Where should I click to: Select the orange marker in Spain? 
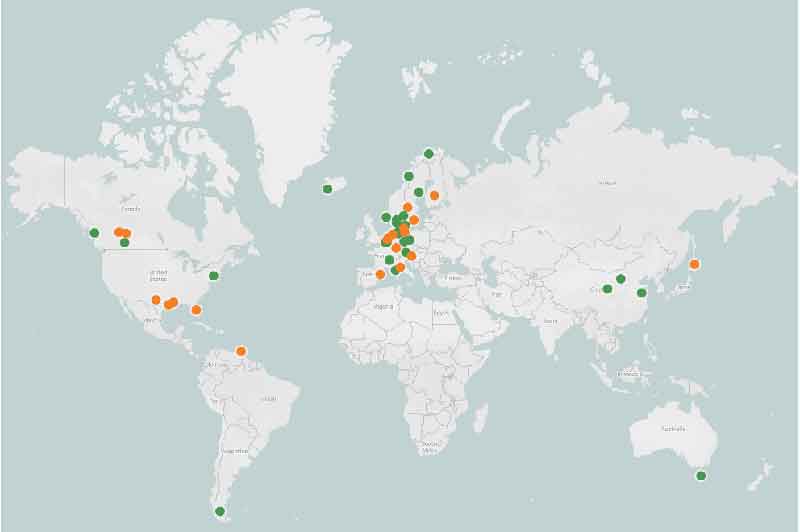tap(380, 274)
